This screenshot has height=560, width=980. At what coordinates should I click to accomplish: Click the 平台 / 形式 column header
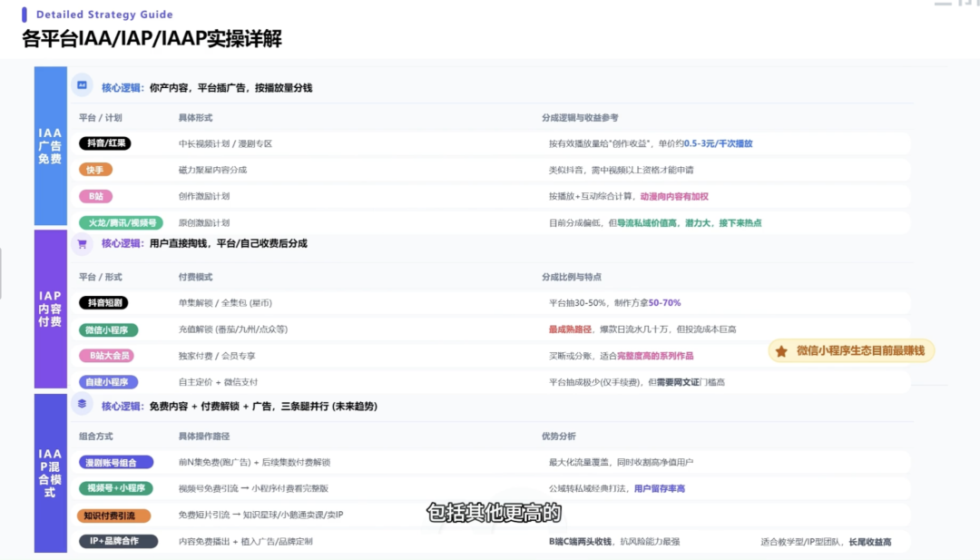[100, 277]
